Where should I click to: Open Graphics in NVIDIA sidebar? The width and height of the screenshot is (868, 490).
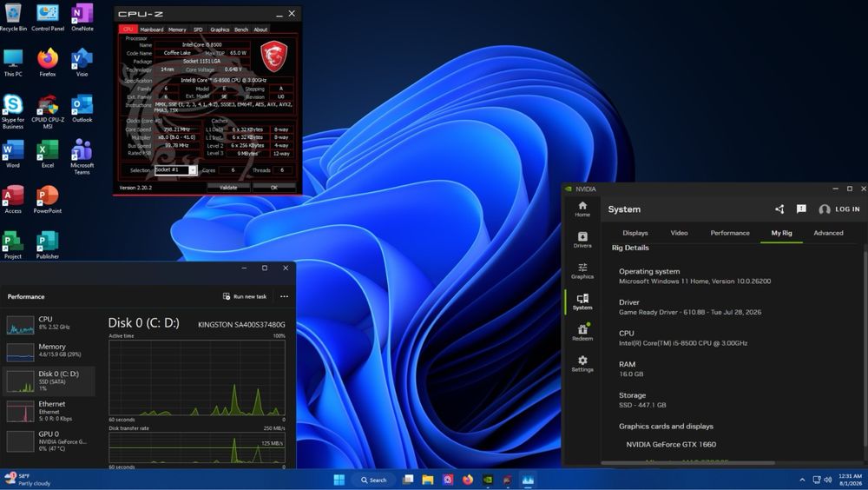(x=582, y=271)
